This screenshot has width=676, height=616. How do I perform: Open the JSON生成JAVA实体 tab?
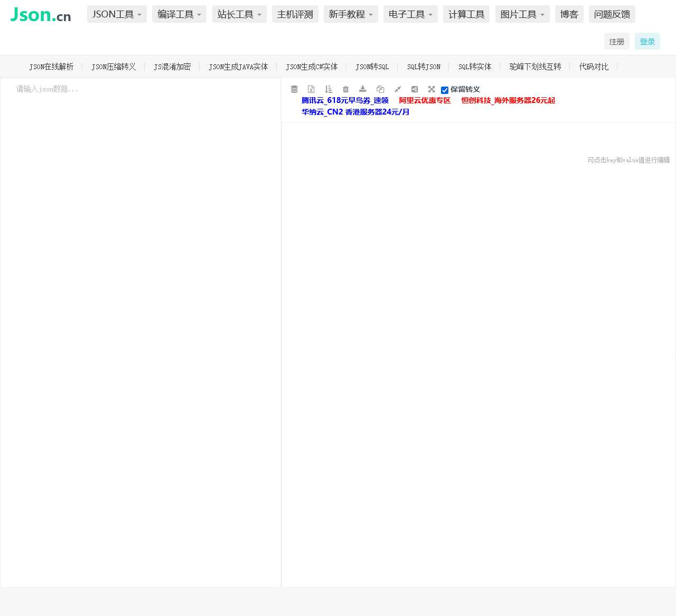(x=238, y=67)
